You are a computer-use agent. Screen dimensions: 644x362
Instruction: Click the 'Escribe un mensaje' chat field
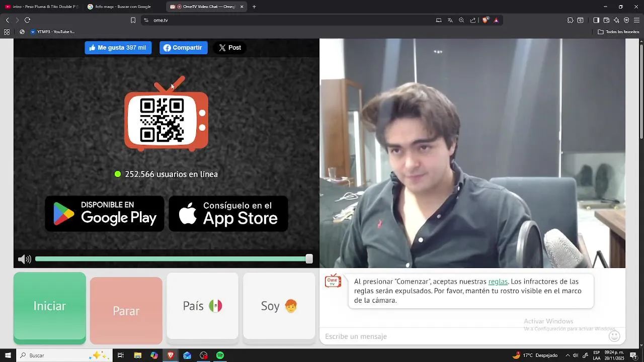tap(463, 336)
